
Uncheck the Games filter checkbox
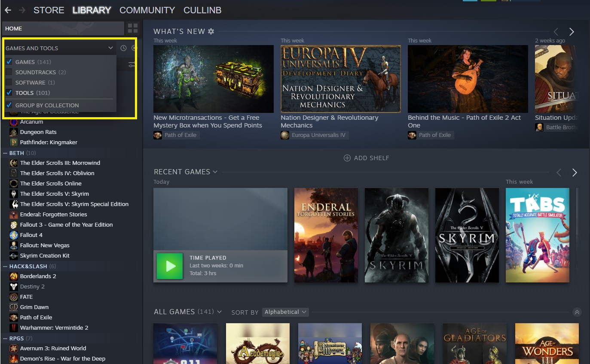pyautogui.click(x=9, y=62)
